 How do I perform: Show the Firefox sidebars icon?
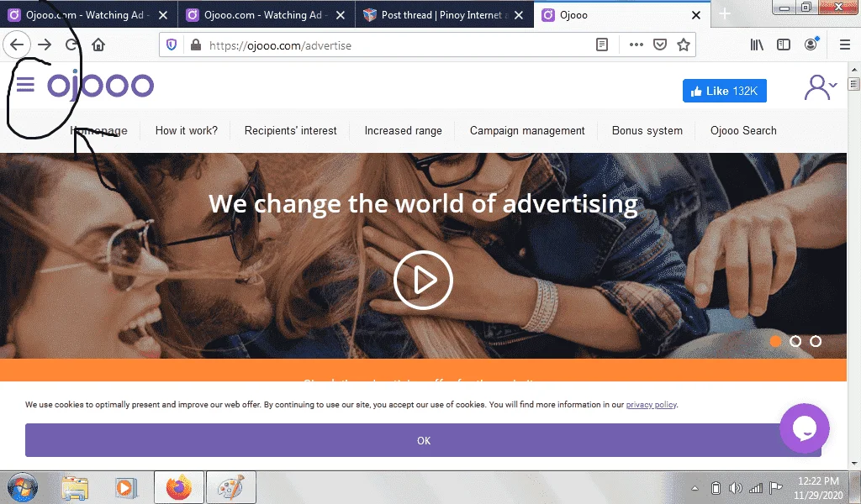[x=784, y=45]
